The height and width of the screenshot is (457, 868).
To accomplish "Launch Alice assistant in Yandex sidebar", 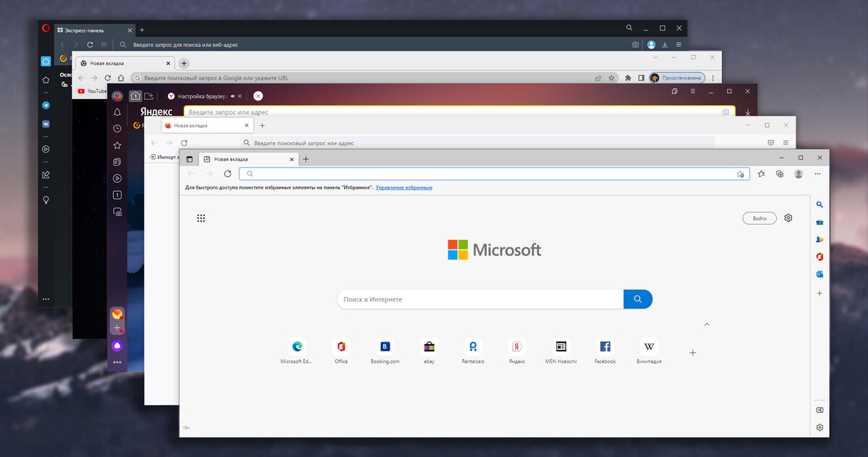I will 117,347.
